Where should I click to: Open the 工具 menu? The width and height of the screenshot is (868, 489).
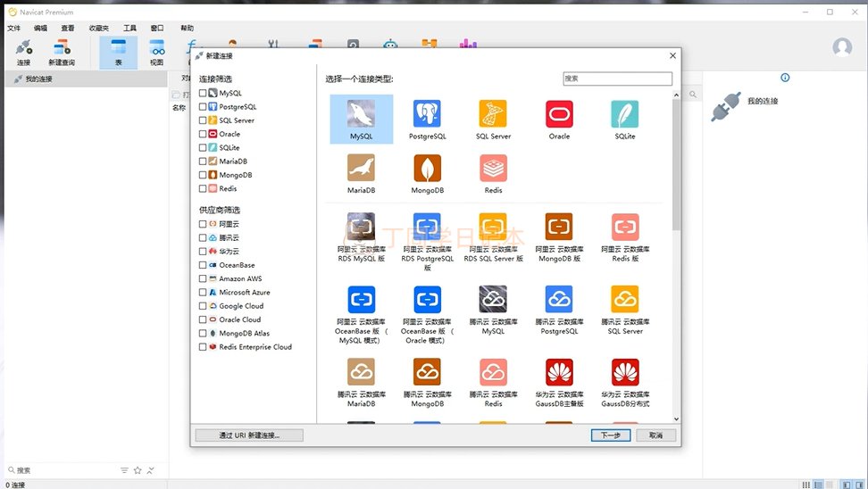pyautogui.click(x=130, y=29)
